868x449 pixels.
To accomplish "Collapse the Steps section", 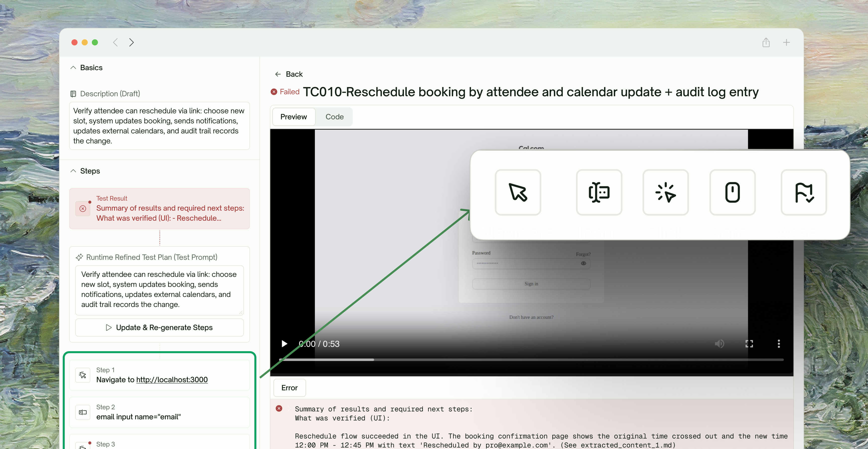I will 73,171.
